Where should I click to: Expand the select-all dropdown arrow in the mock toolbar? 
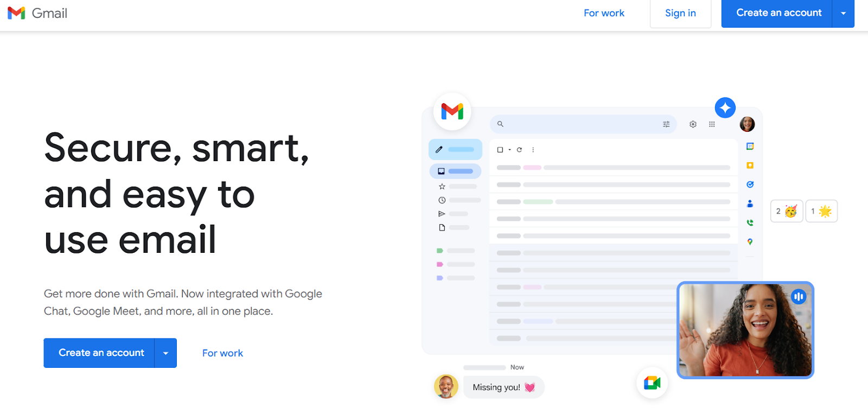pyautogui.click(x=509, y=150)
